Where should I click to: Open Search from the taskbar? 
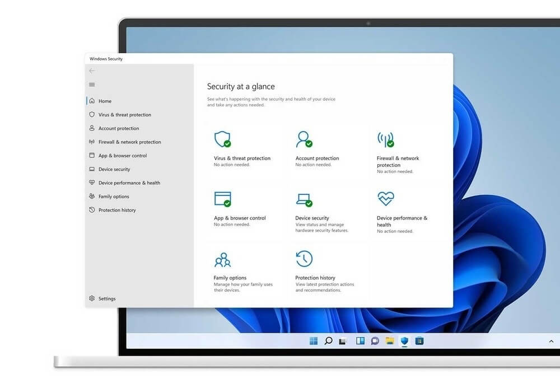point(328,341)
